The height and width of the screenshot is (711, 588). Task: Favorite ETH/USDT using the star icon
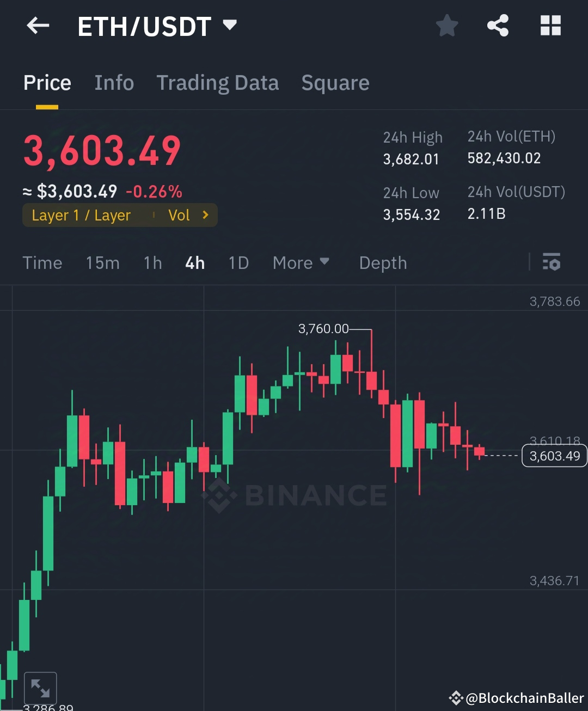coord(446,25)
